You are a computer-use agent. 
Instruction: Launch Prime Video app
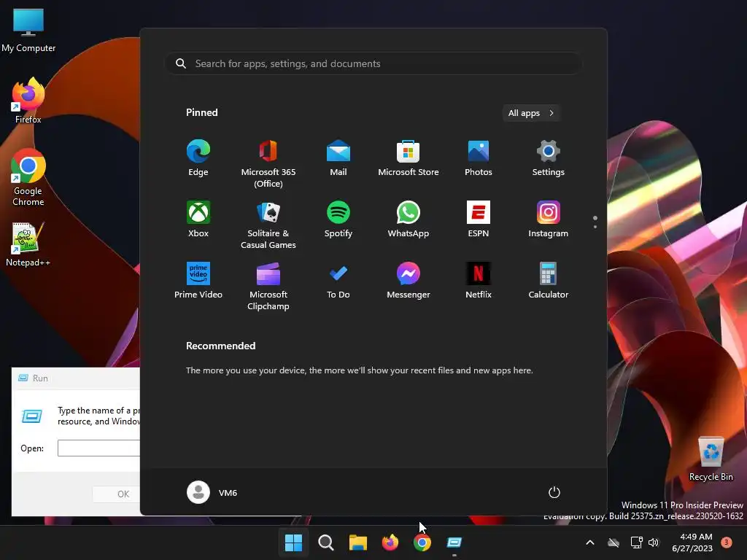click(198, 281)
